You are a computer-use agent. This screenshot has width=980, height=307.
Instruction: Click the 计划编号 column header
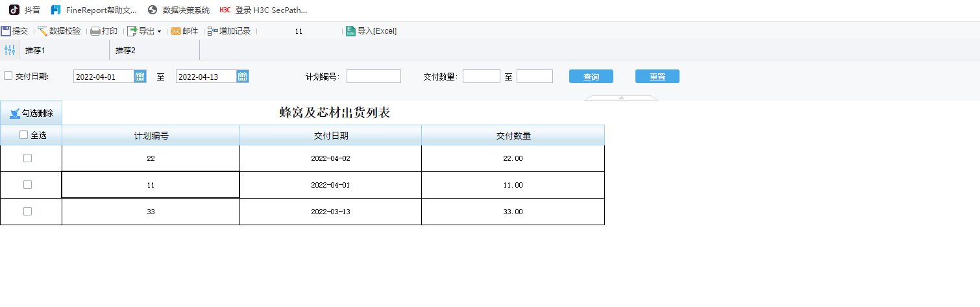coord(151,136)
